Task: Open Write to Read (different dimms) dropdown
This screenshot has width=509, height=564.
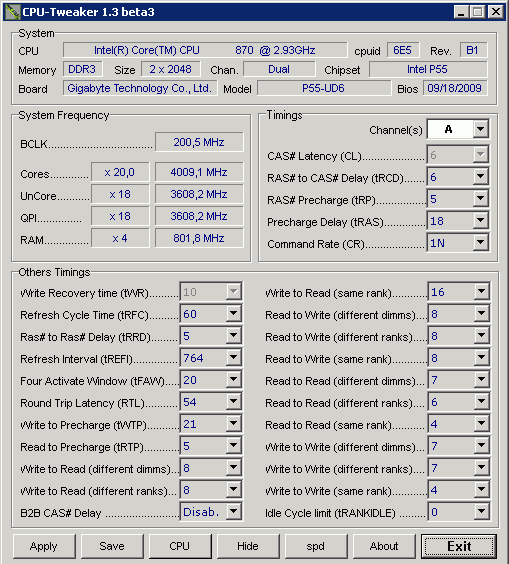Action: coord(233,468)
